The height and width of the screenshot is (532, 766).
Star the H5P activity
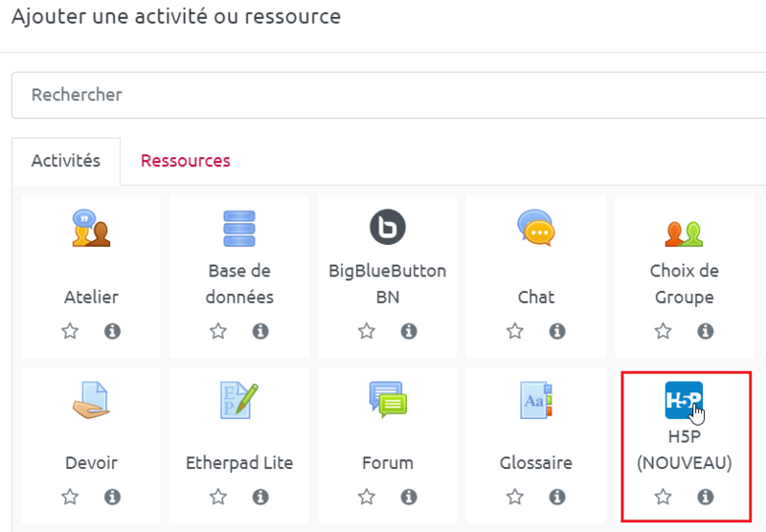(664, 497)
